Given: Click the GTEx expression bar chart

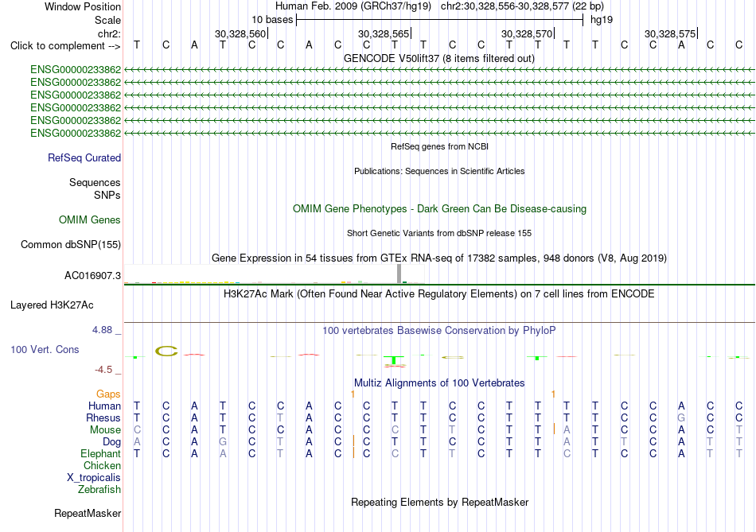Looking at the screenshot, I should tap(274, 274).
